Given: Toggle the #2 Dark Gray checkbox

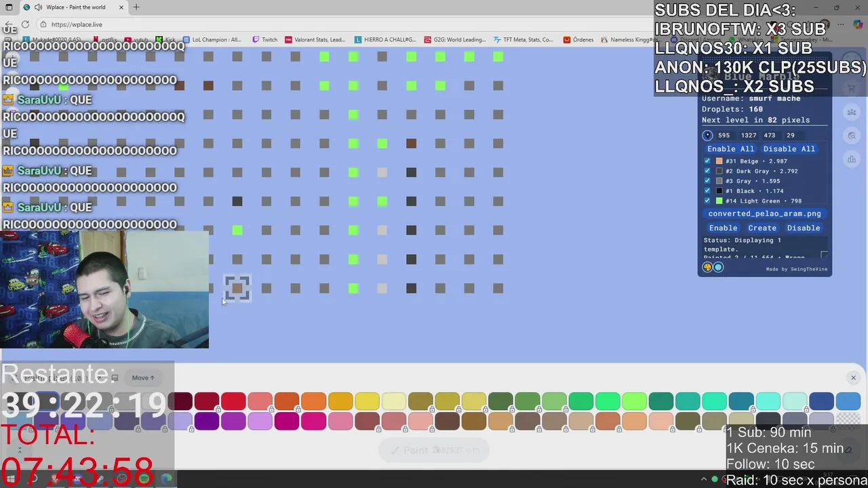Looking at the screenshot, I should point(707,171).
